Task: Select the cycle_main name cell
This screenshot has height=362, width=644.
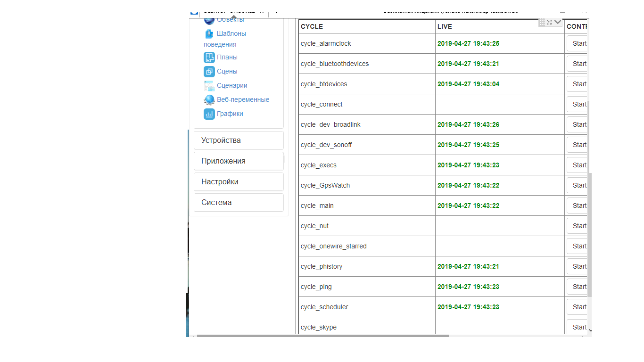Action: pos(367,206)
